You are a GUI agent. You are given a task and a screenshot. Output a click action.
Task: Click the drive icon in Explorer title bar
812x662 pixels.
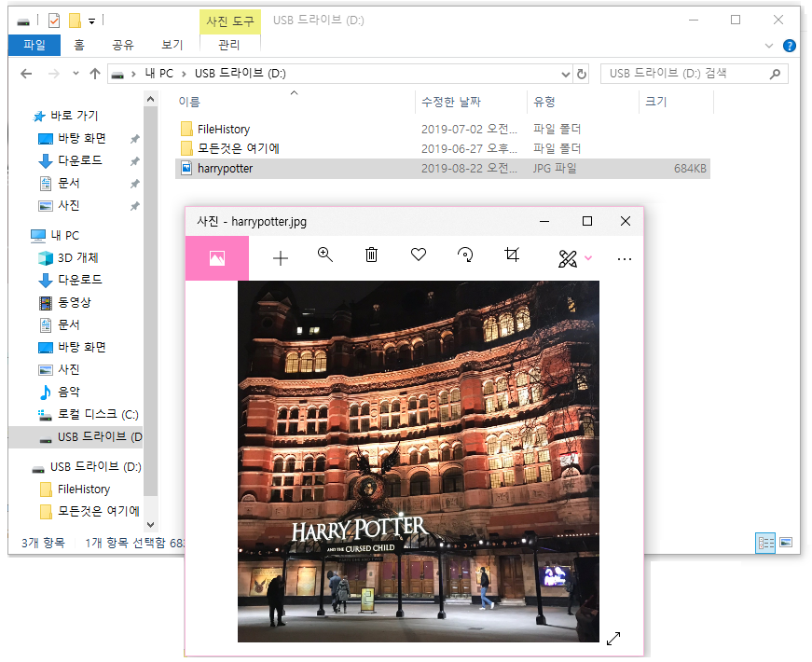coord(23,21)
